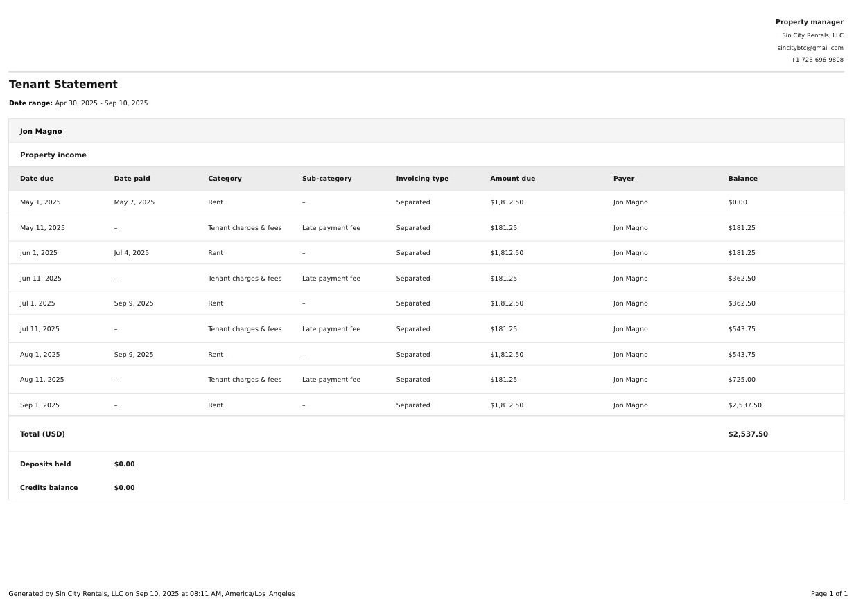Click the +1 725-696-9808 phone number
This screenshot has width=863, height=616.
click(x=817, y=60)
